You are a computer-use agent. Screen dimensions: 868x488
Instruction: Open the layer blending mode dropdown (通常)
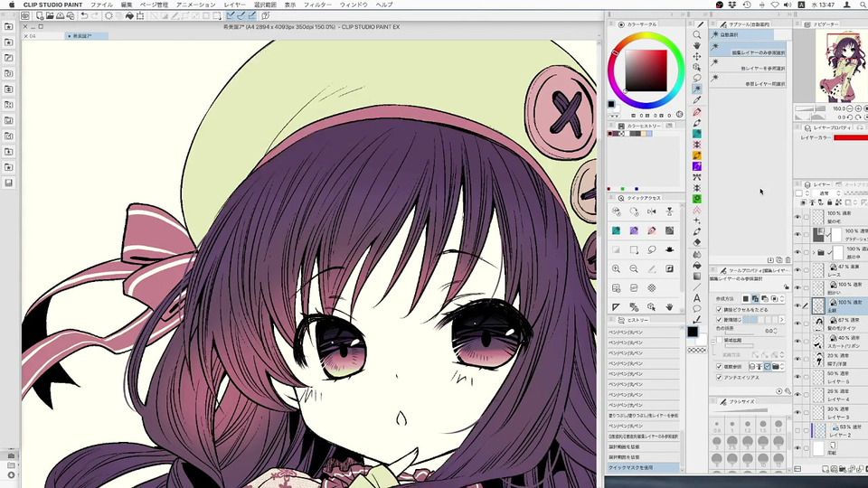click(825, 193)
